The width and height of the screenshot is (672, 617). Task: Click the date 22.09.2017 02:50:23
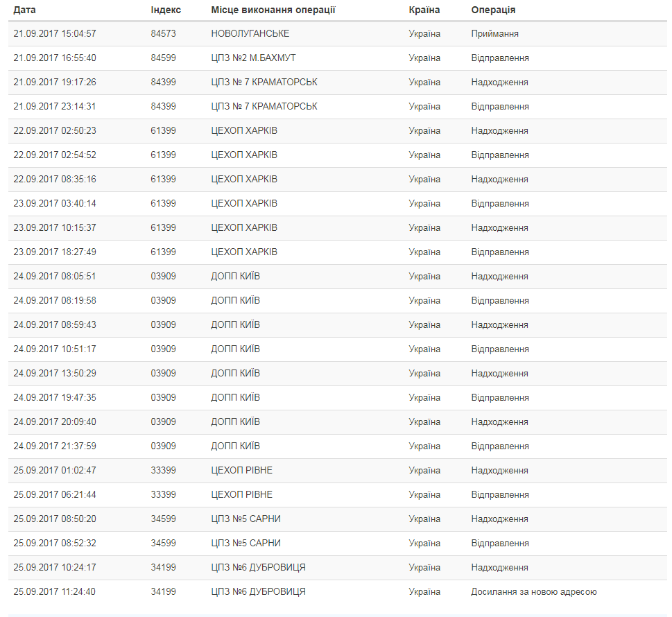pyautogui.click(x=55, y=131)
